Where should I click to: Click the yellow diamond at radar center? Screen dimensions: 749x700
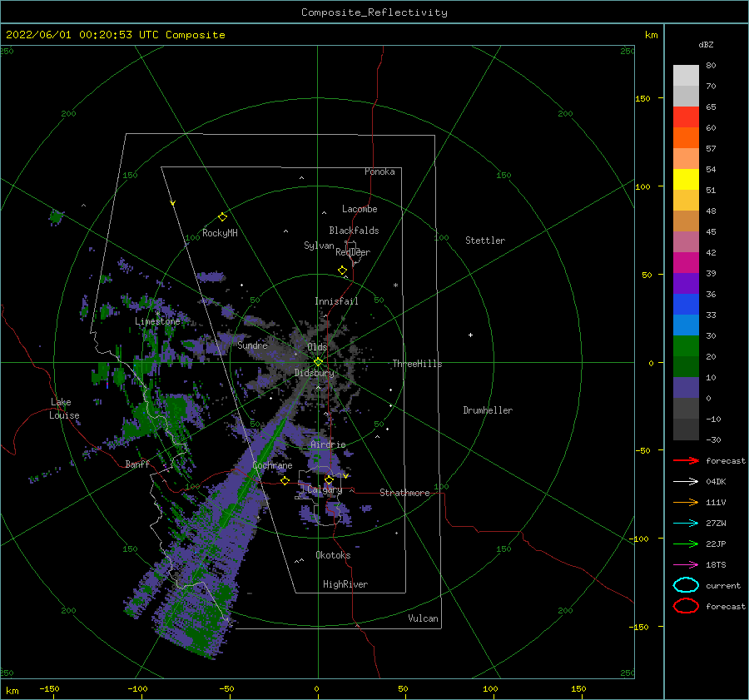pyautogui.click(x=318, y=362)
